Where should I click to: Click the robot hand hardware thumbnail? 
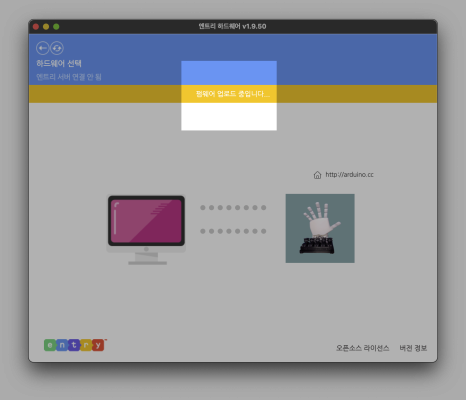pyautogui.click(x=320, y=228)
